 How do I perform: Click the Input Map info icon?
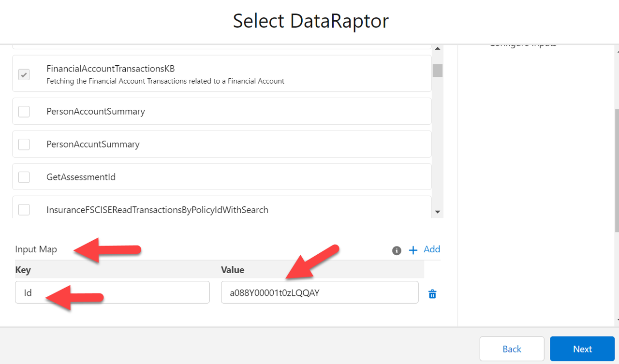click(x=397, y=250)
